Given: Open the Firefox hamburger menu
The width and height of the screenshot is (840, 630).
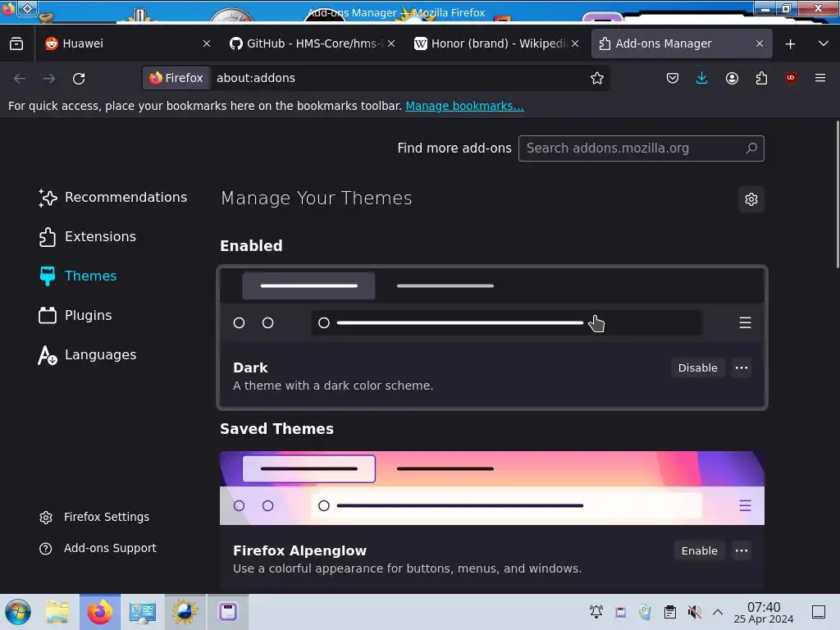Looking at the screenshot, I should (x=820, y=78).
